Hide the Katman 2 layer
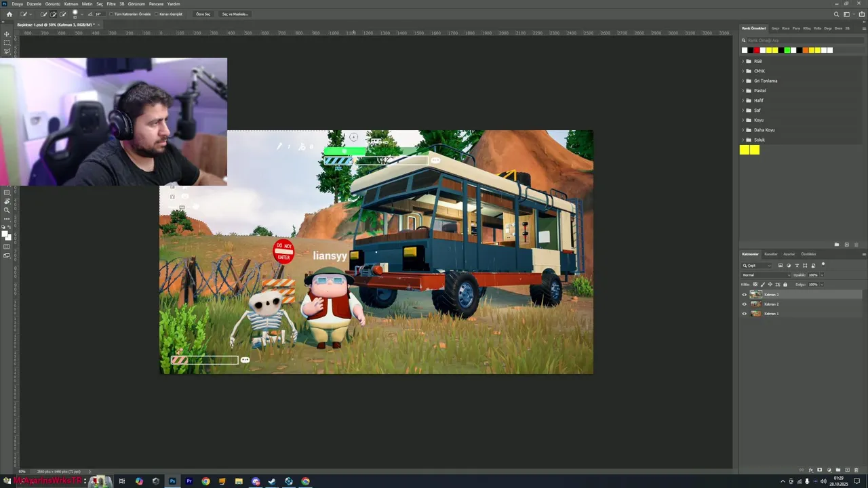868x488 pixels. point(744,304)
